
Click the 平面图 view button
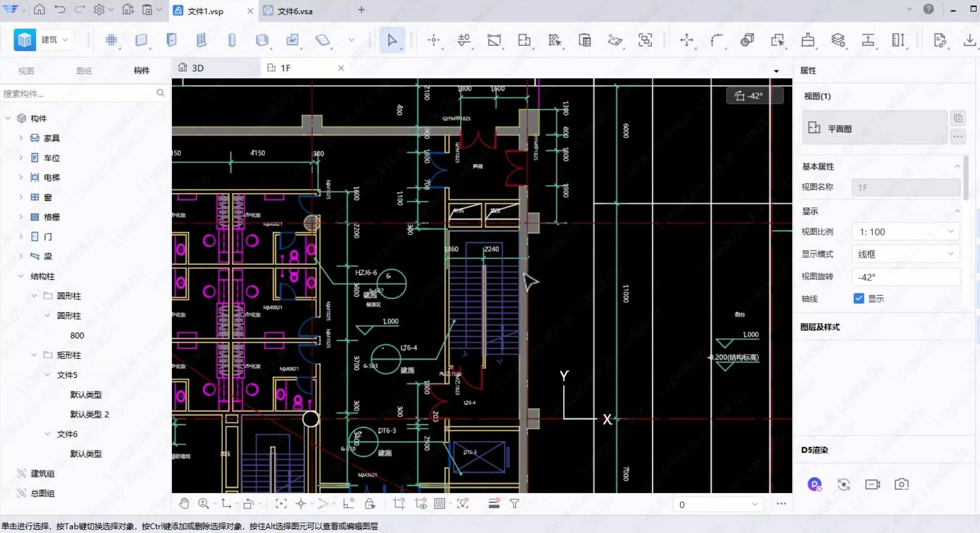point(874,128)
